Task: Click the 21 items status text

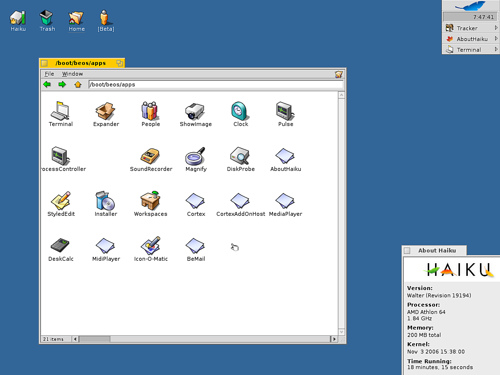Action: tap(53, 339)
